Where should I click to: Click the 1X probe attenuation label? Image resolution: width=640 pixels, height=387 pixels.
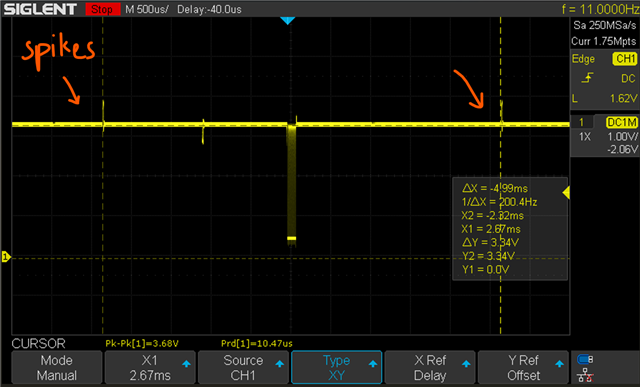coord(585,137)
